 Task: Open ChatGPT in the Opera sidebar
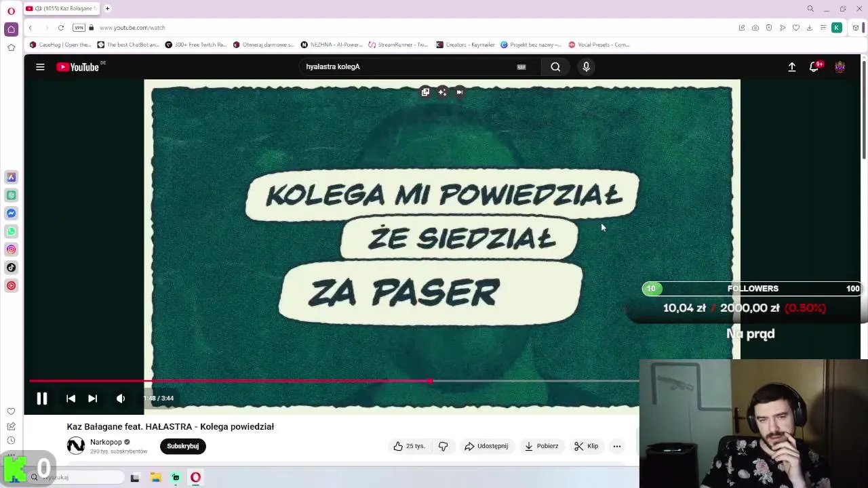click(x=12, y=195)
